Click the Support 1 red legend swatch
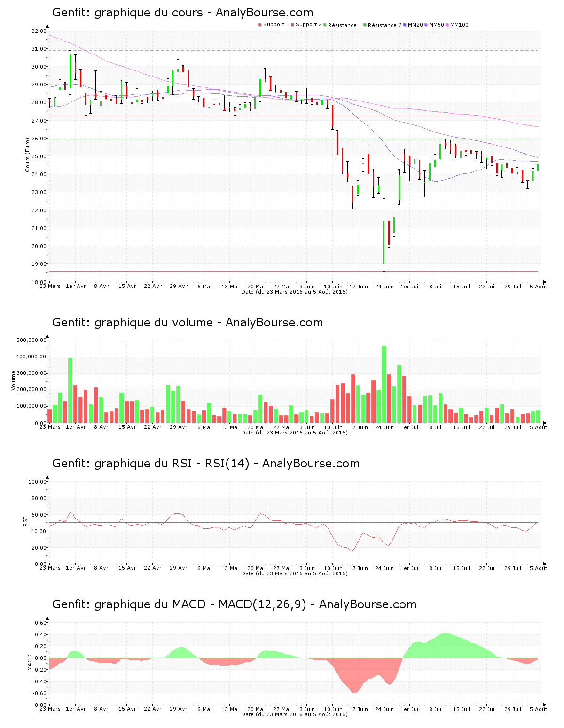The width and height of the screenshot is (564, 728). 260,25
